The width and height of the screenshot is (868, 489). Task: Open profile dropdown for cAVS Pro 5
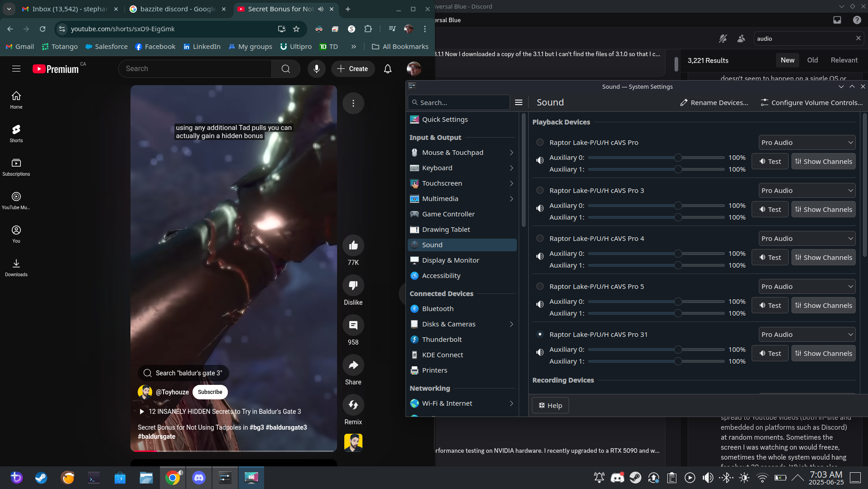click(x=807, y=286)
